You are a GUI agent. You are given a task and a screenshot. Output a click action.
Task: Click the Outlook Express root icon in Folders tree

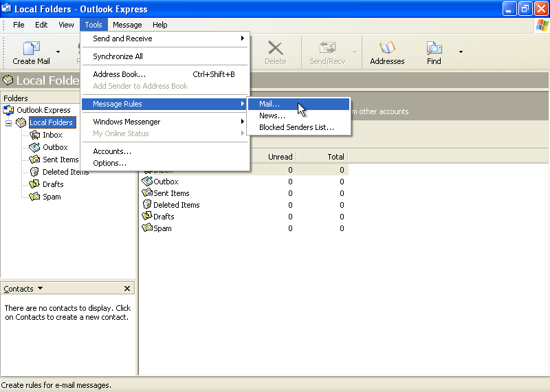[8, 110]
